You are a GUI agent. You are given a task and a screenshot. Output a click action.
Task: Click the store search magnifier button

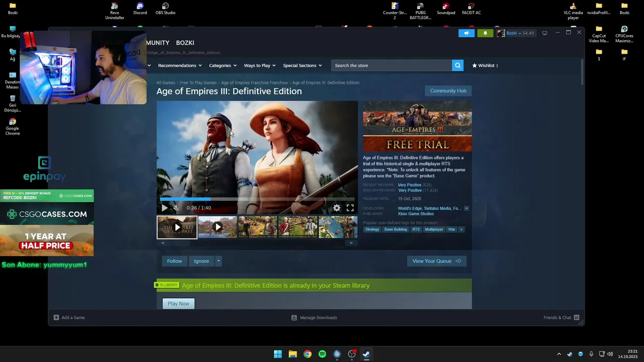tap(457, 65)
